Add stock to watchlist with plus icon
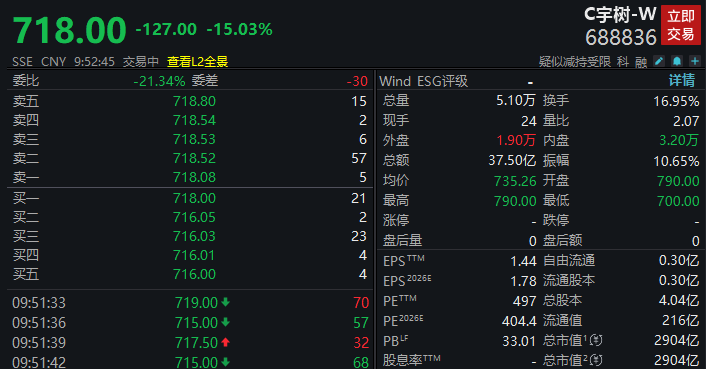The width and height of the screenshot is (706, 369). (695, 61)
